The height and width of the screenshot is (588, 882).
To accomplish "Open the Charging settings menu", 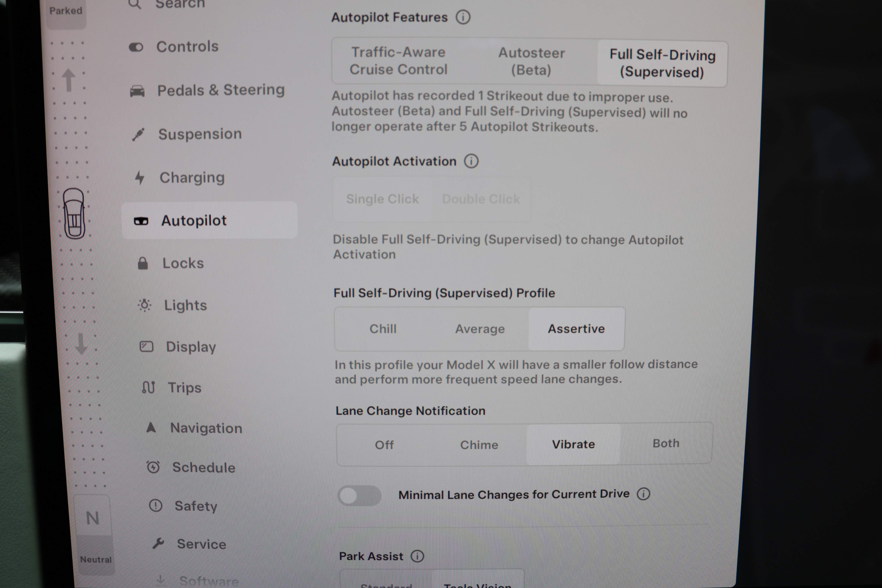I will click(x=192, y=177).
